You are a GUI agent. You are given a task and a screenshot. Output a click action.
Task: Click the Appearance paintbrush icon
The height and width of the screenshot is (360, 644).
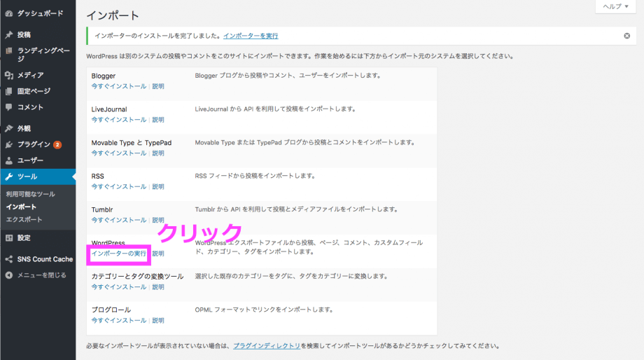[8, 128]
